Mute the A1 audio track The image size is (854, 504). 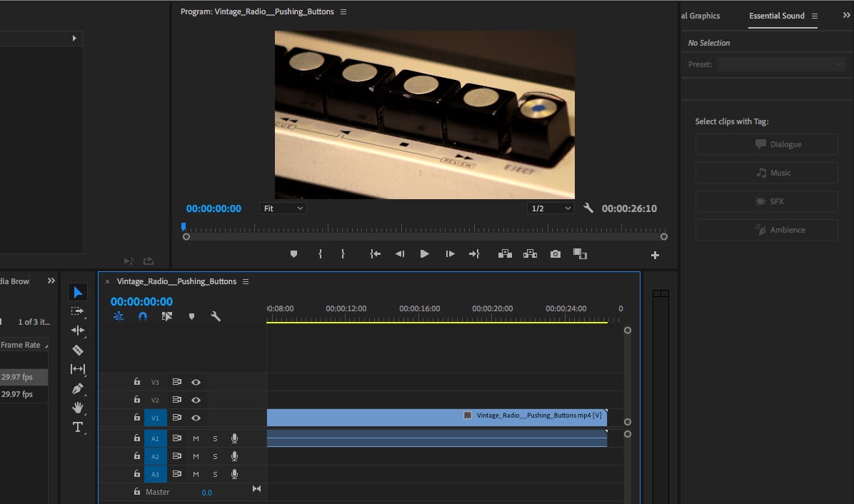(196, 439)
